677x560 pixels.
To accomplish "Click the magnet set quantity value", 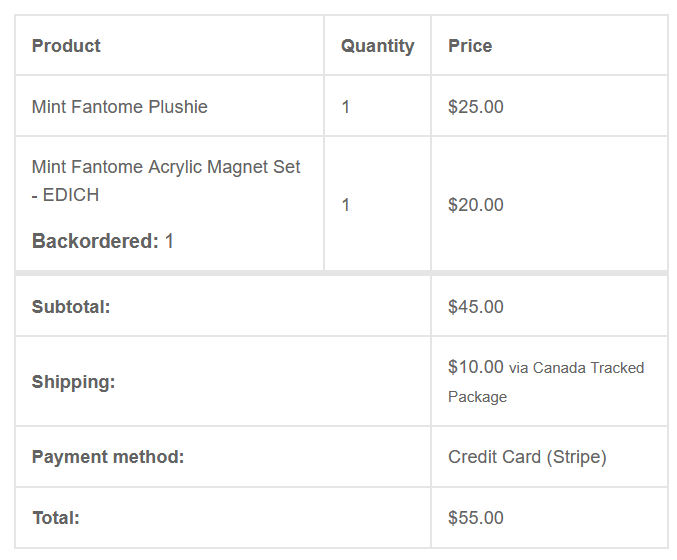I will click(345, 205).
